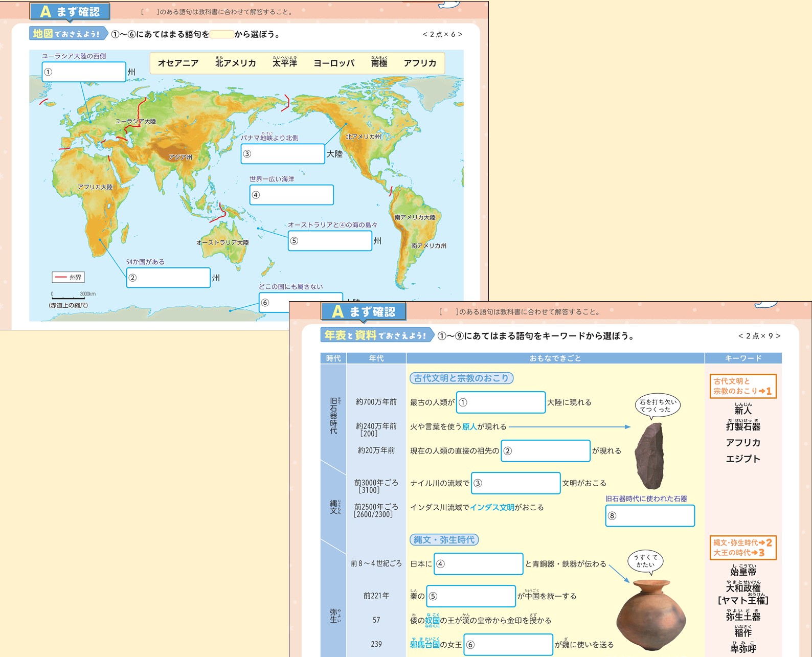The image size is (812, 657).
Task: Click the blue 原人 text
Action: pos(469,426)
